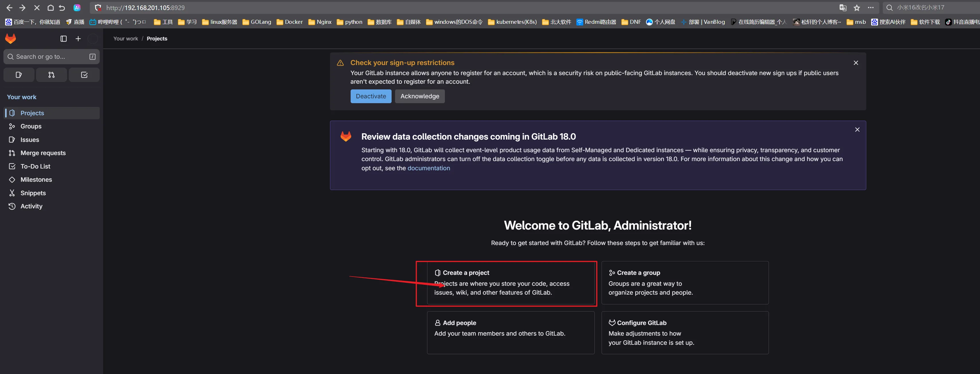
Task: Open Snippets in the sidebar
Action: [52, 193]
